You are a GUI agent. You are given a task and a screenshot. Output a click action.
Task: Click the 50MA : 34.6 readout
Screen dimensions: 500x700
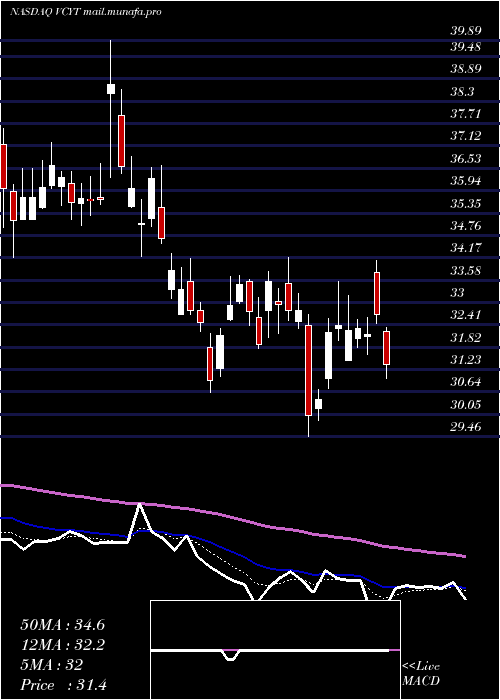click(x=62, y=625)
